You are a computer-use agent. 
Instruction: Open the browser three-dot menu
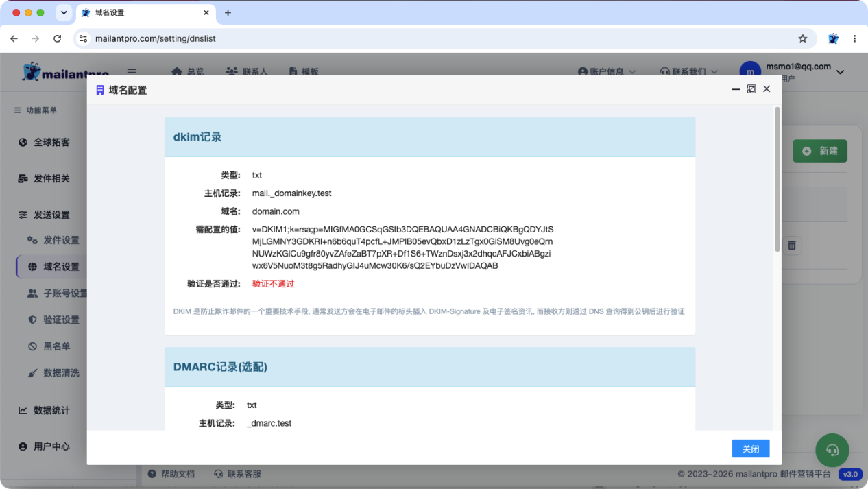tap(854, 38)
